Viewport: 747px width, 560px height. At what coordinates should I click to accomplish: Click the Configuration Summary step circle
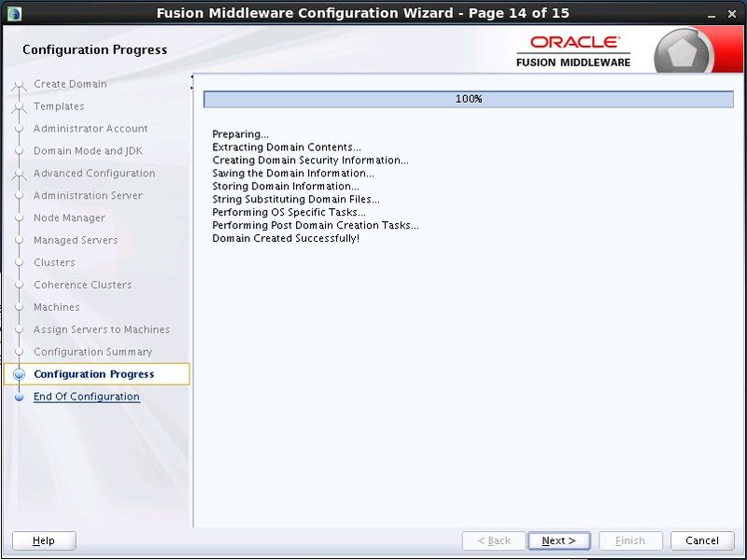19,352
